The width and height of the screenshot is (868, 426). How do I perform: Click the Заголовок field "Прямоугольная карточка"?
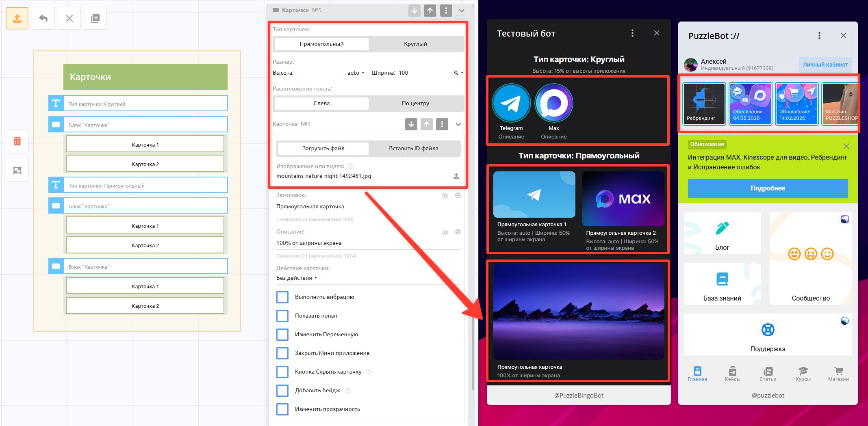point(369,206)
